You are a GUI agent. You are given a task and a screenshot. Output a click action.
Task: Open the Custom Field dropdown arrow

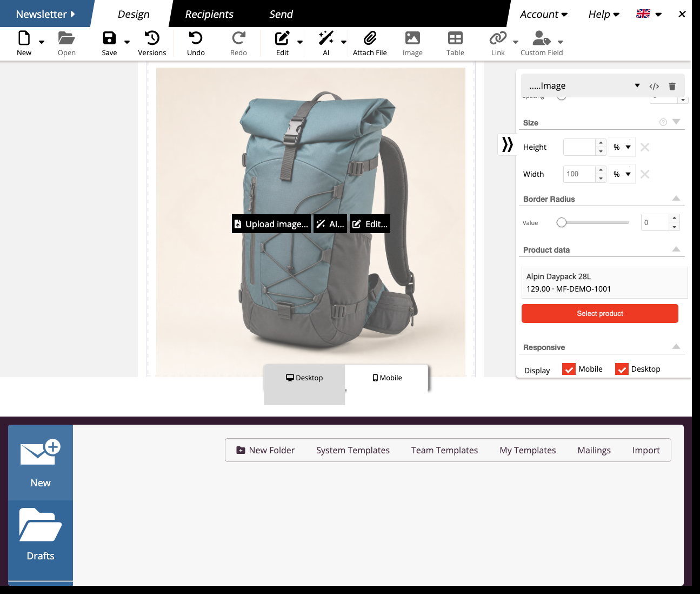(561, 42)
